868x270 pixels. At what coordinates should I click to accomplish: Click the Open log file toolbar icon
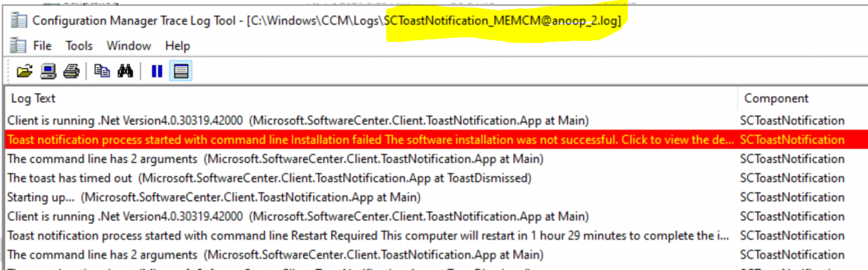pos(24,71)
